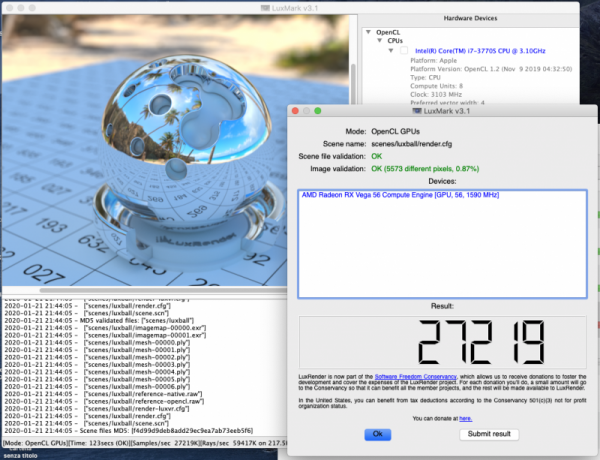This screenshot has width=600, height=460.
Task: Click the reference-native.raw log line
Action: [103, 394]
